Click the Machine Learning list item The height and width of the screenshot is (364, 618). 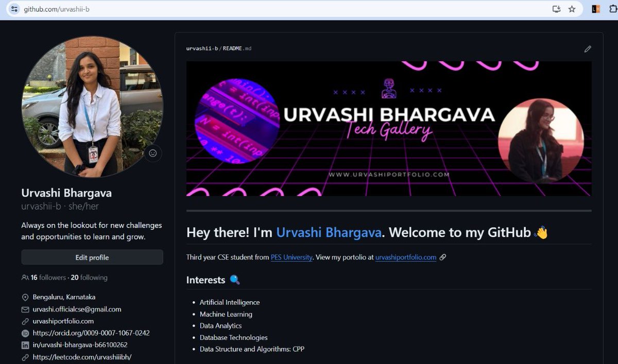226,314
